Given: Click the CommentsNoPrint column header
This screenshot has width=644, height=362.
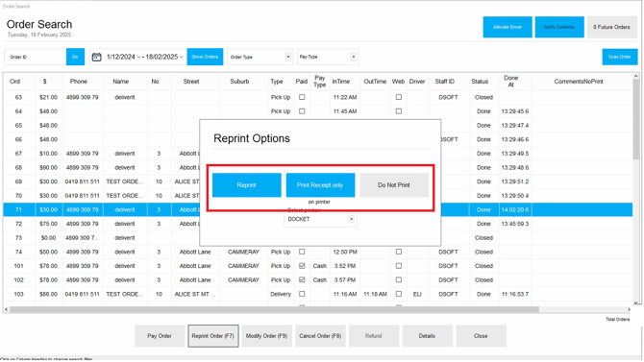Looking at the screenshot, I should click(579, 82).
